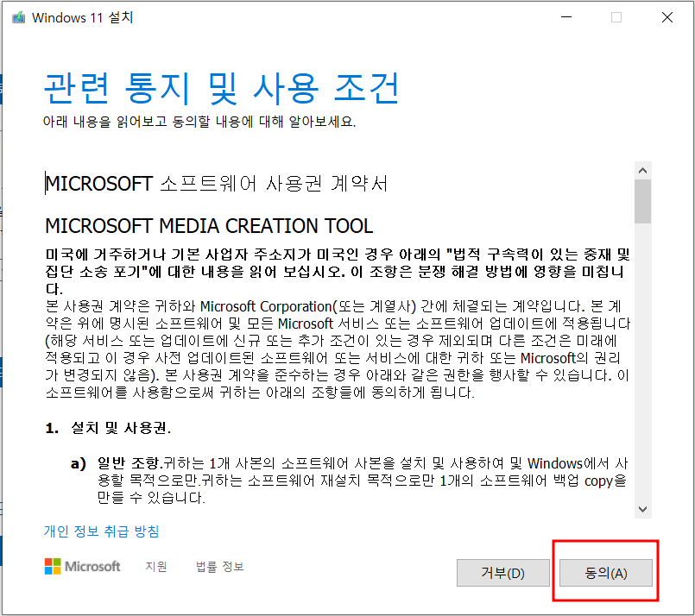Click the Windows 11 setup title icon
Screen dimensions: 695x616
tap(19, 18)
